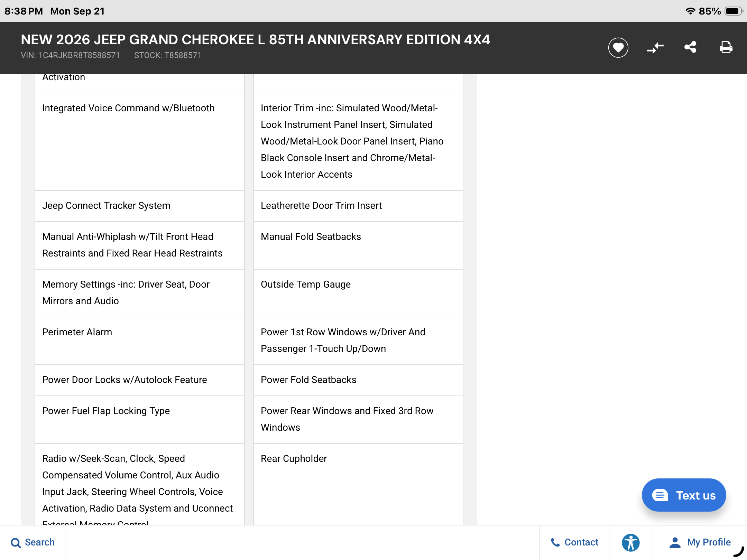
Task: Select 'Power Rear Windows' cell
Action: pos(358,420)
